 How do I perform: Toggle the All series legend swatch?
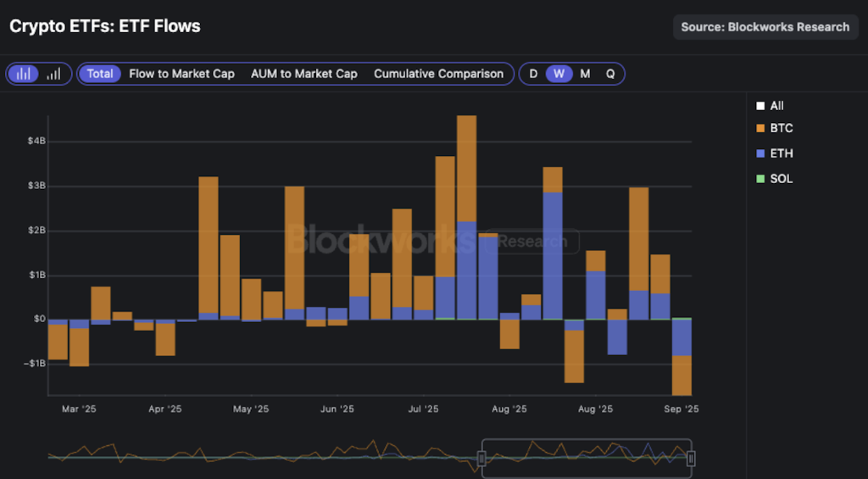click(x=760, y=106)
